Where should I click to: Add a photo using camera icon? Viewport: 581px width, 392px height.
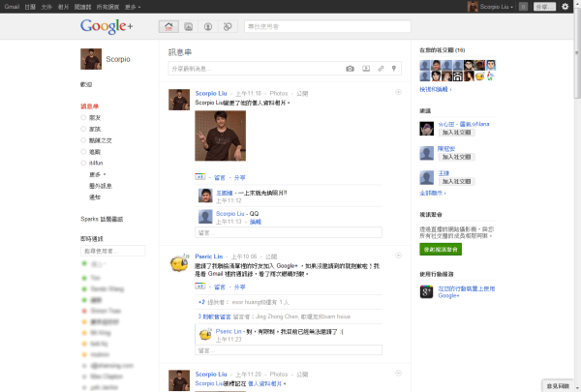350,69
